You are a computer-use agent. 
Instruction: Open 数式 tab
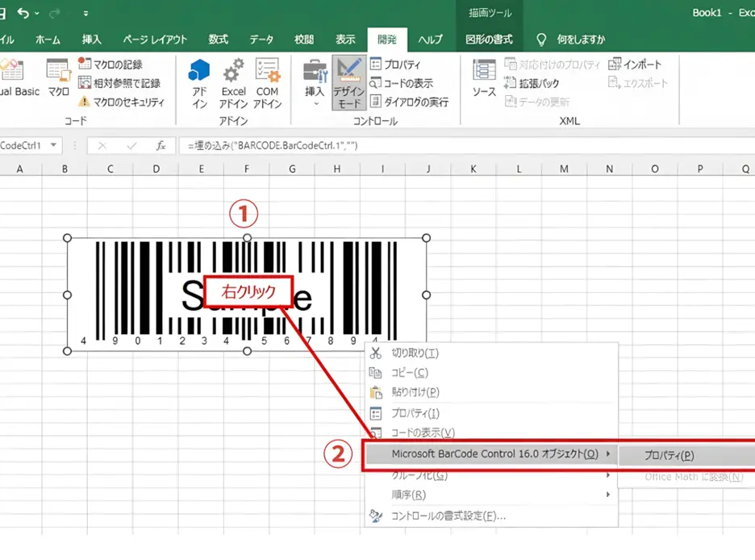[218, 40]
